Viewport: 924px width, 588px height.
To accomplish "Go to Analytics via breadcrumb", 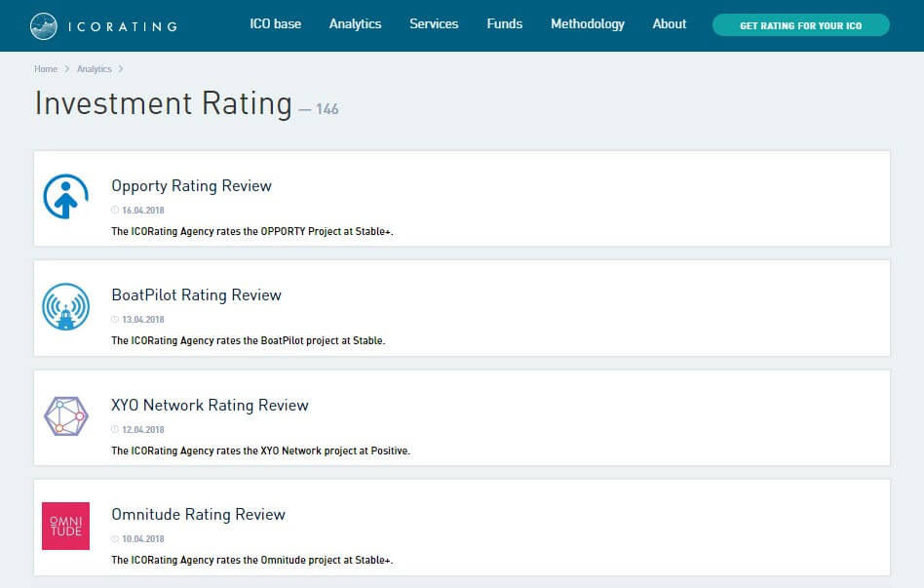I will coord(95,69).
